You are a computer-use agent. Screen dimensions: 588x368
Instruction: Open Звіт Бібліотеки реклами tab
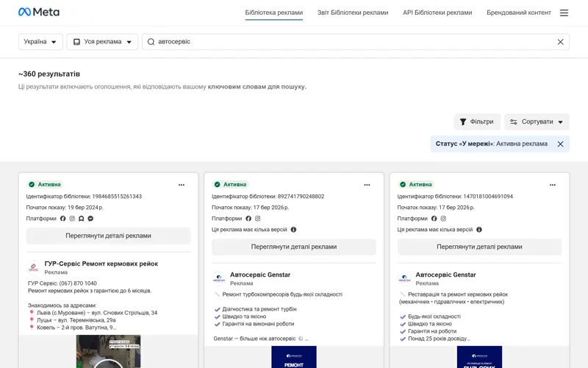pyautogui.click(x=353, y=13)
